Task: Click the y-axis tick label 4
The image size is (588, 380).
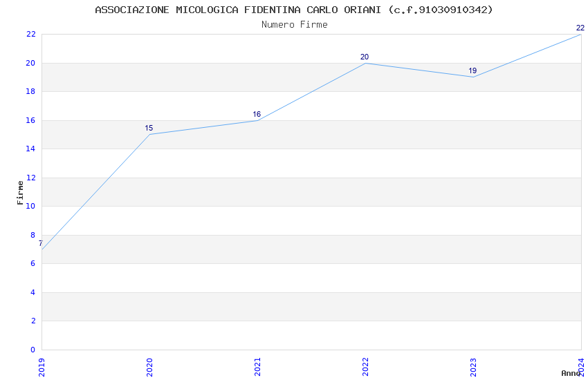Action: [x=33, y=292]
